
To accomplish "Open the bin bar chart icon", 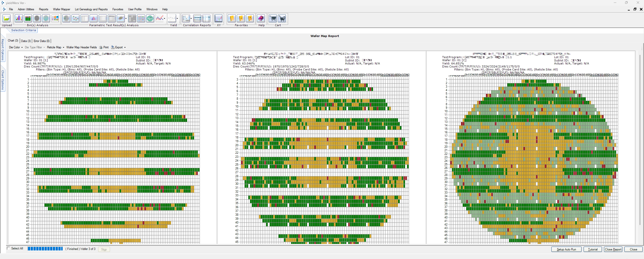I will 19,18.
